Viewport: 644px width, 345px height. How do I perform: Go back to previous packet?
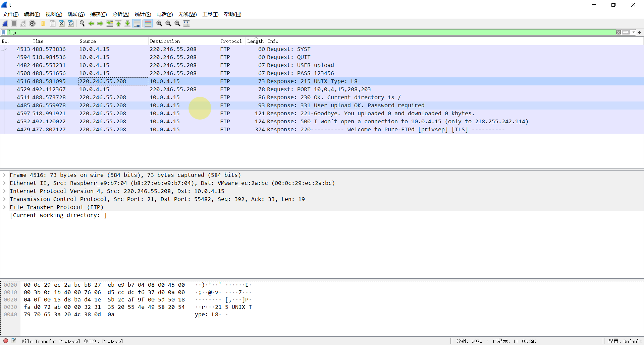pos(91,23)
